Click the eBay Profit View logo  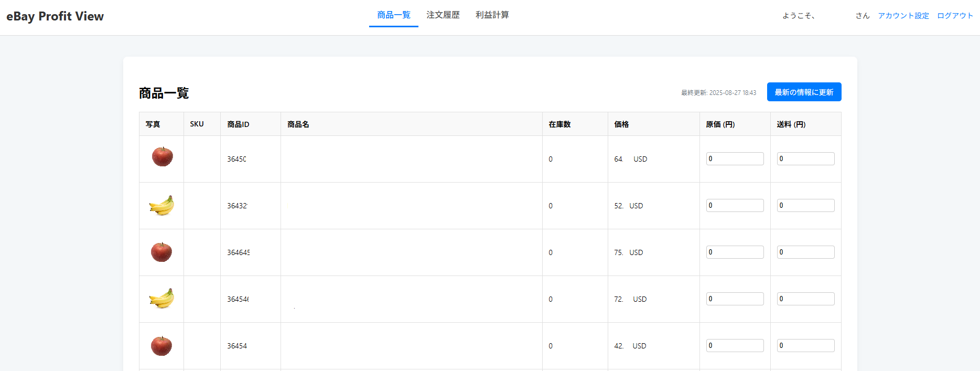pyautogui.click(x=55, y=16)
